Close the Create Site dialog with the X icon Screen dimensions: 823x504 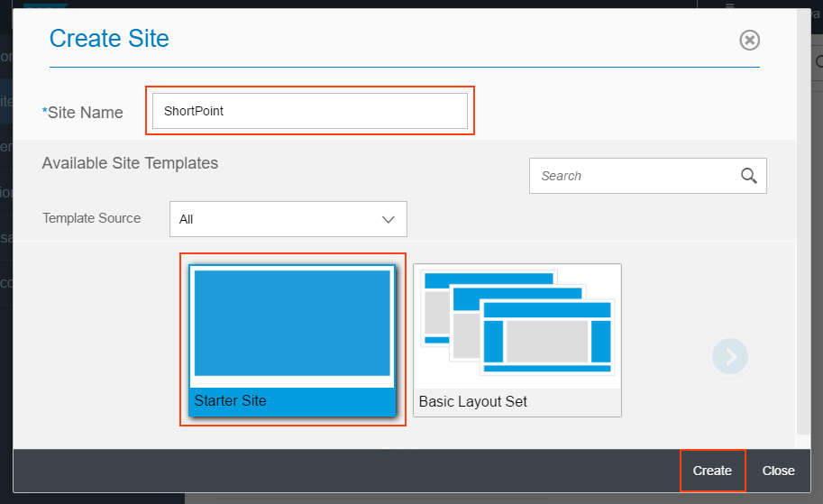pos(749,40)
